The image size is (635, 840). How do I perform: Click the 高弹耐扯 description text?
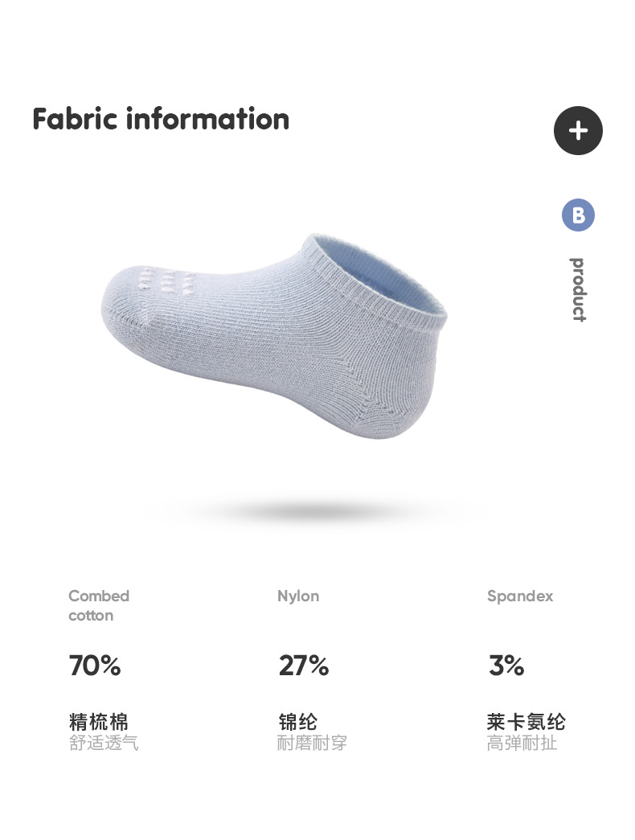522,743
